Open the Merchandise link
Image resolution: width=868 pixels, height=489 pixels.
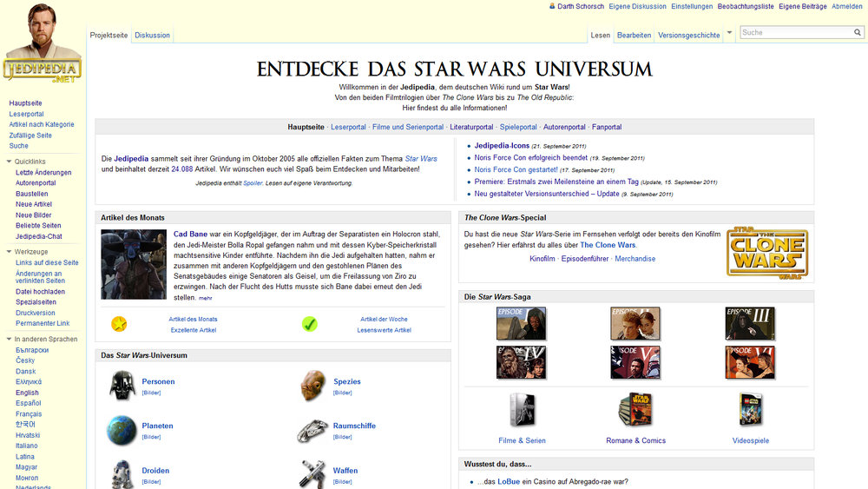point(635,259)
